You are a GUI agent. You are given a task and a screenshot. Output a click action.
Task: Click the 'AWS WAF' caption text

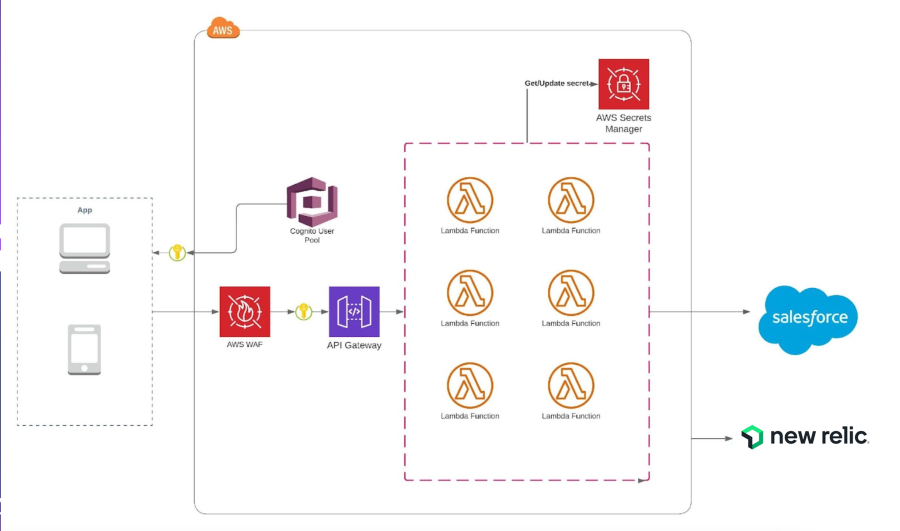click(245, 344)
